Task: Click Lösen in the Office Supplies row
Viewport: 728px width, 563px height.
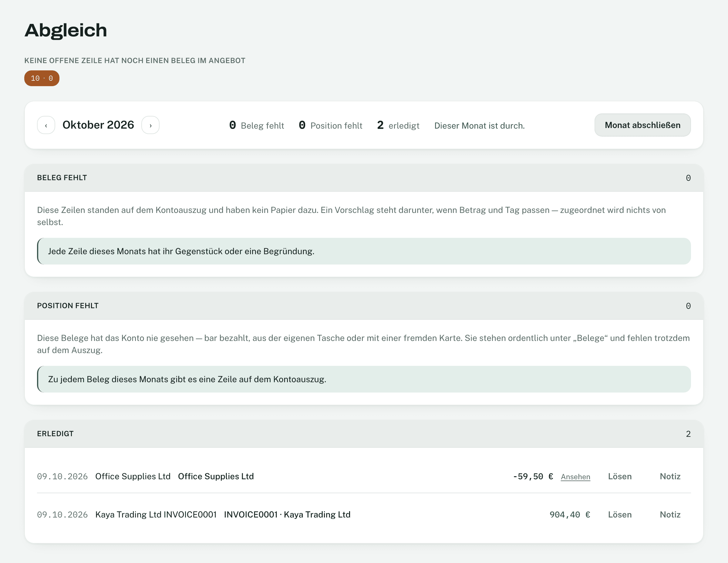Action: 620,476
